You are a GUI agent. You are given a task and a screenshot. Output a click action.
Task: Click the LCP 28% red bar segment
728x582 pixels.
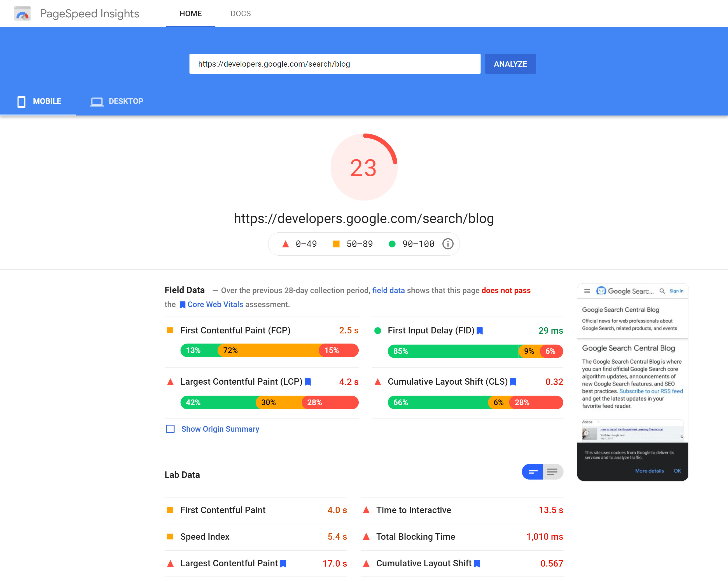pyautogui.click(x=330, y=402)
